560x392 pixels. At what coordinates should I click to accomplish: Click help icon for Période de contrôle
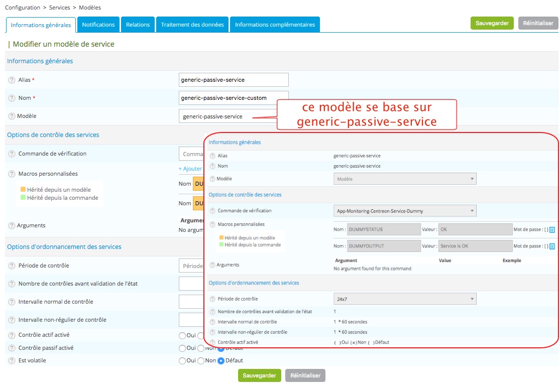(12, 266)
